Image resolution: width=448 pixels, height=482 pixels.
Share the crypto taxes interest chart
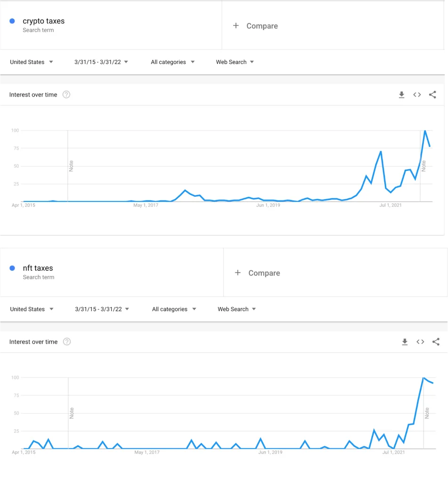click(432, 95)
